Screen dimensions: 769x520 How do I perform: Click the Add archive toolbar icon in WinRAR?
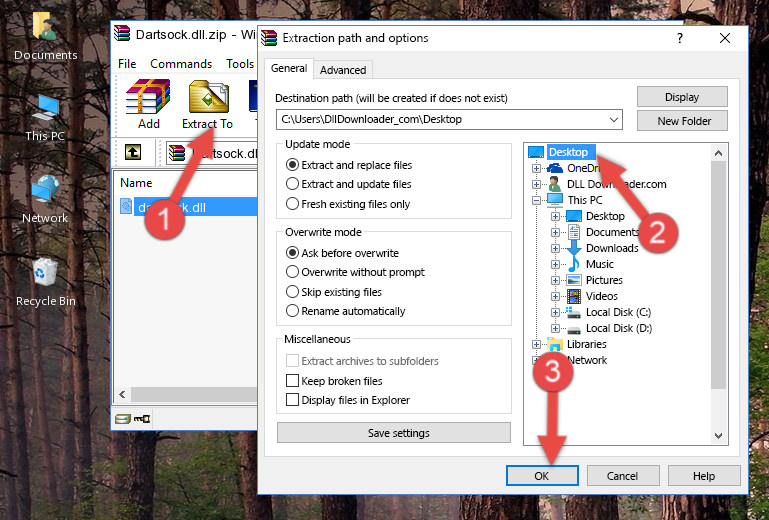tap(148, 104)
